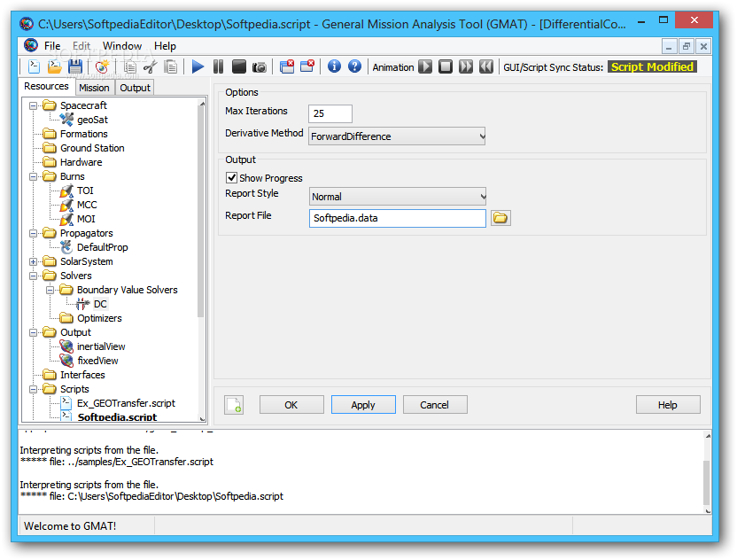737x560 pixels.
Task: Click the Cut scissors icon
Action: pyautogui.click(x=150, y=66)
